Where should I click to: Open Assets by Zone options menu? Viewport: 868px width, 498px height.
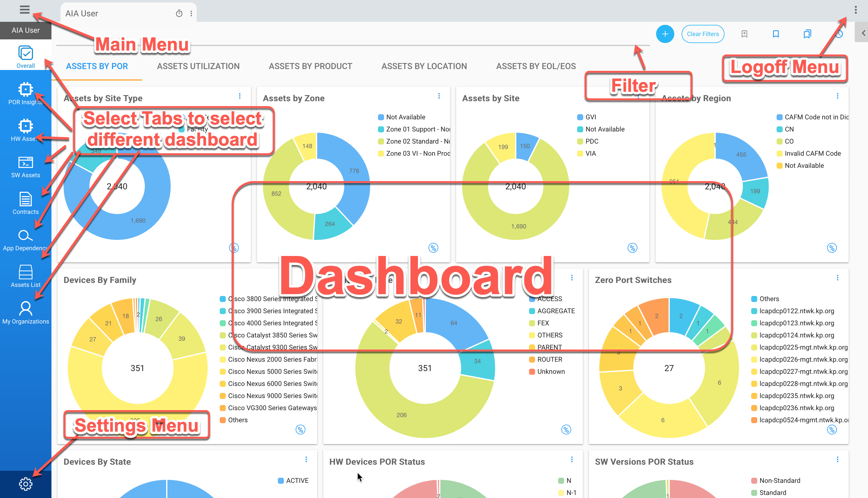click(439, 96)
